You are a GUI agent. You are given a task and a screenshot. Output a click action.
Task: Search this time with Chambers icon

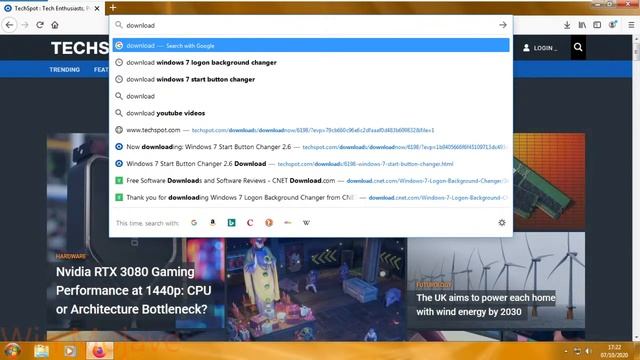pyautogui.click(x=250, y=222)
